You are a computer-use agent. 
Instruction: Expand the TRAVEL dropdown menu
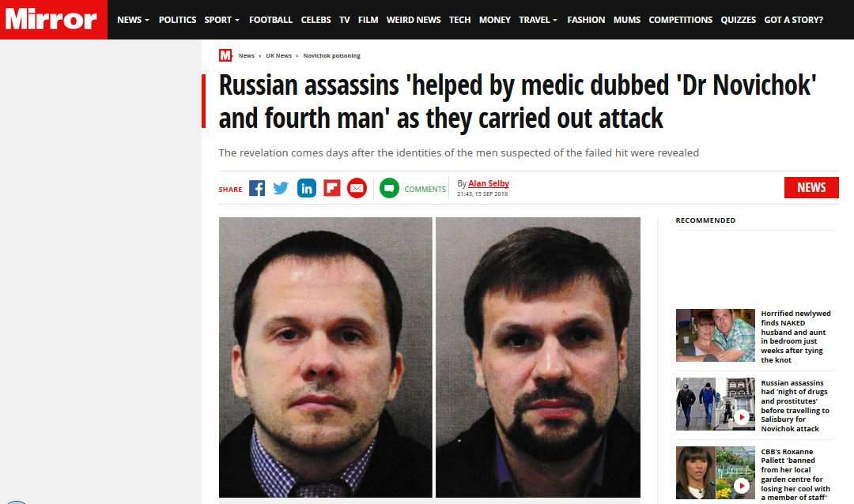pyautogui.click(x=538, y=20)
